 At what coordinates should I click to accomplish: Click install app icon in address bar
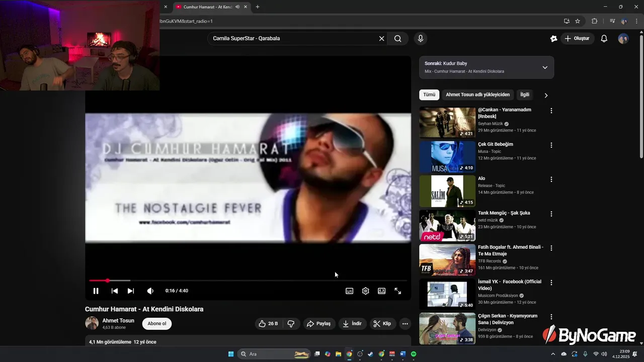pyautogui.click(x=567, y=21)
